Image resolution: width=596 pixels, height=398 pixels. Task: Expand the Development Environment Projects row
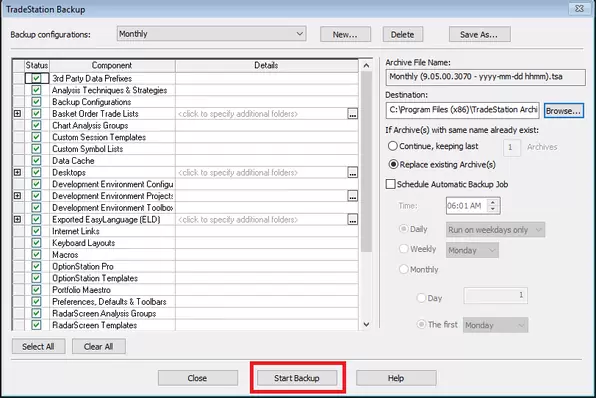pos(17,196)
